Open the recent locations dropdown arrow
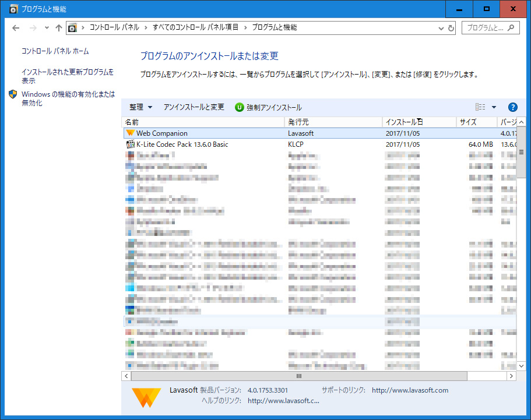This screenshot has height=420, width=531. point(47,28)
